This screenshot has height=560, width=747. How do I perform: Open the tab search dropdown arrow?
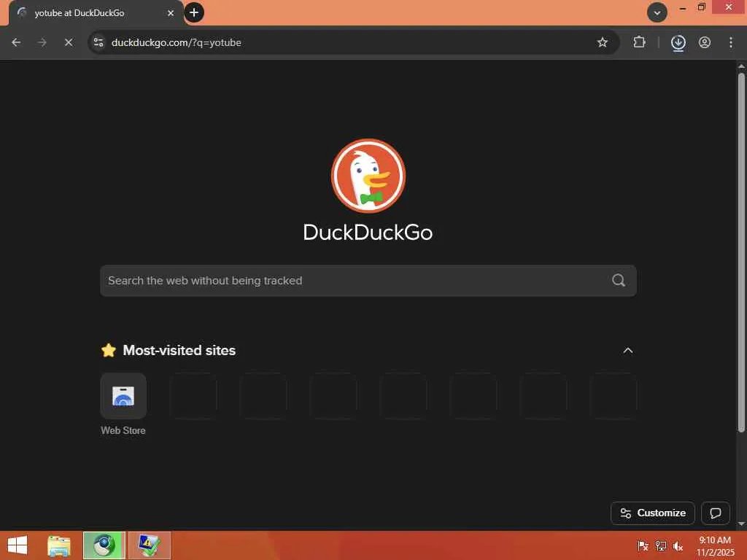coord(657,13)
